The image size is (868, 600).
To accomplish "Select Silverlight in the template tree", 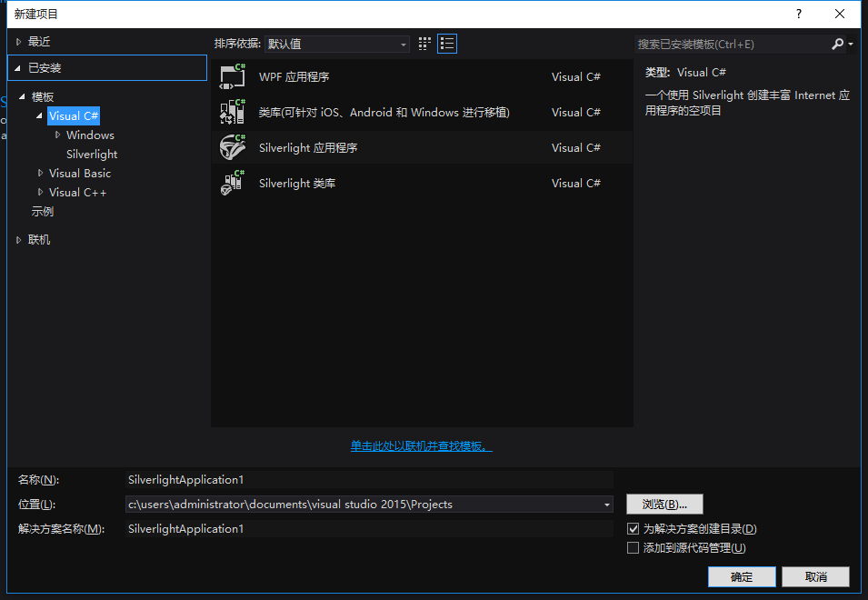I will point(92,155).
